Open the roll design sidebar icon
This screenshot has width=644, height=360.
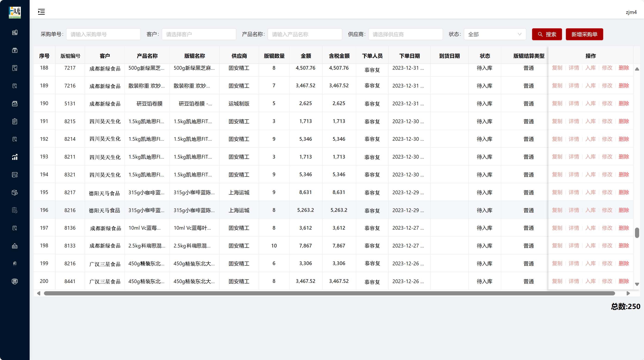(x=15, y=32)
